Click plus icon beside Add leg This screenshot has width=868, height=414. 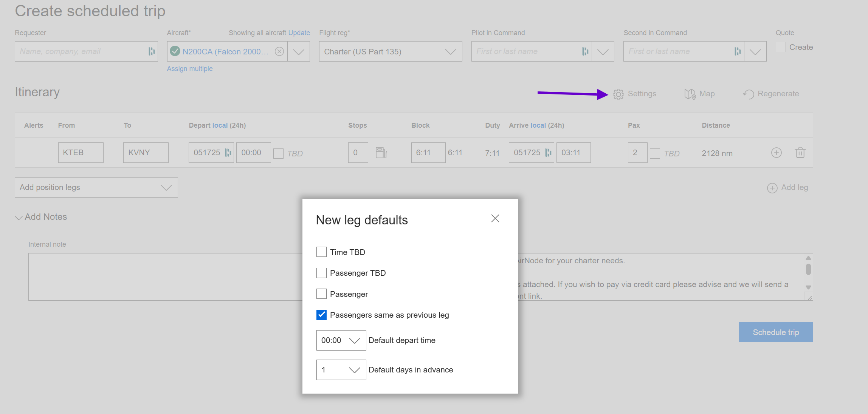[x=772, y=188]
